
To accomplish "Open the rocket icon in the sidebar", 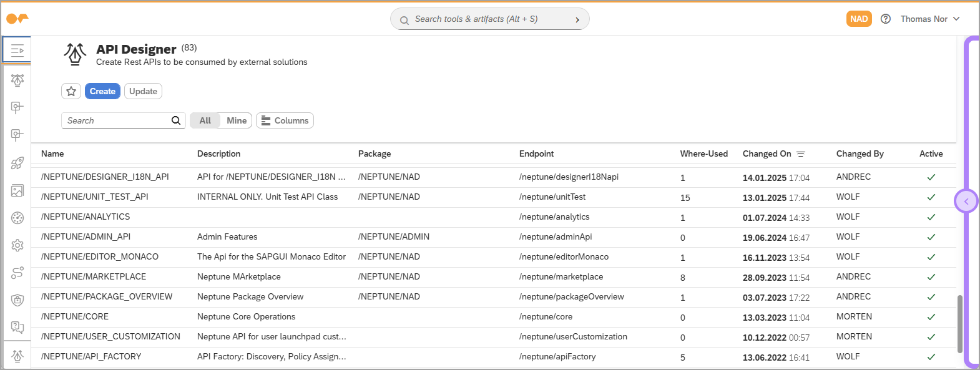I will click(x=17, y=163).
